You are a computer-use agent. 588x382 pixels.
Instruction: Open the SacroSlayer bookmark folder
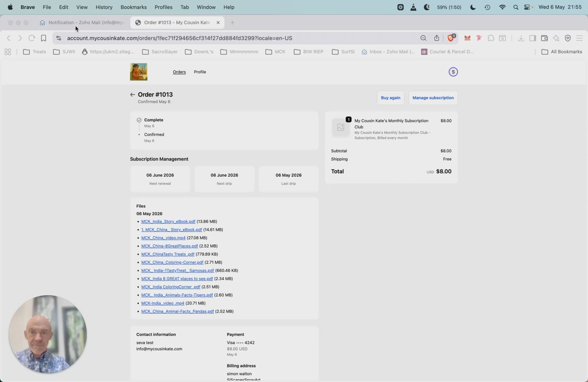160,52
